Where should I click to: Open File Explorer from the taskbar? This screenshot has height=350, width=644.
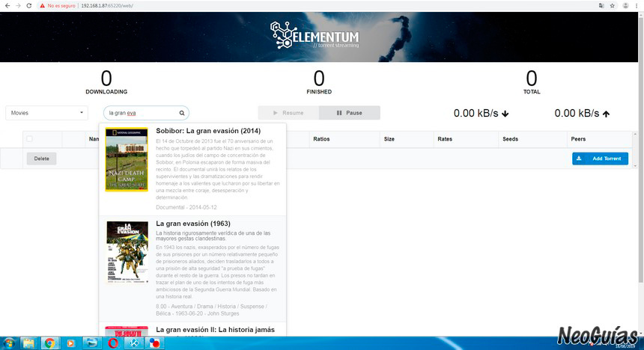pyautogui.click(x=29, y=343)
